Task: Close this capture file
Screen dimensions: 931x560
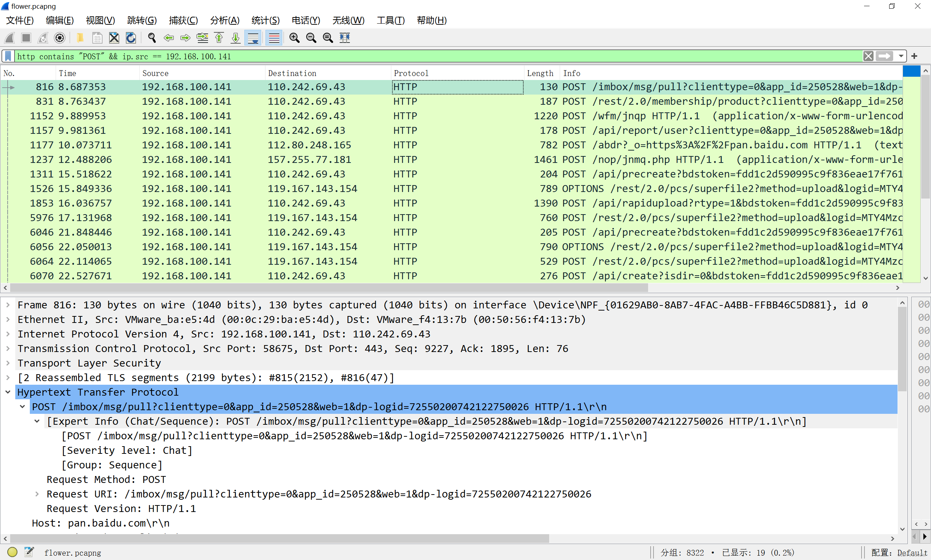Action: [114, 38]
